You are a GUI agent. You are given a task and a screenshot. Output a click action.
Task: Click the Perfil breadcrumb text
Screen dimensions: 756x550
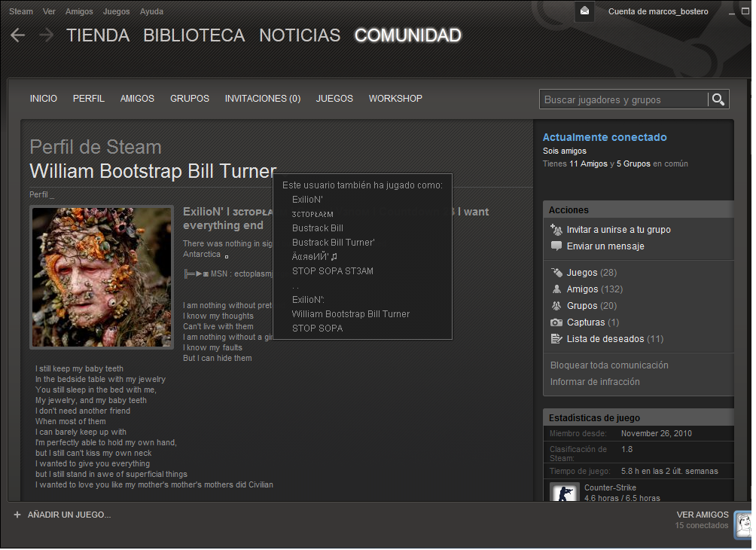point(38,194)
